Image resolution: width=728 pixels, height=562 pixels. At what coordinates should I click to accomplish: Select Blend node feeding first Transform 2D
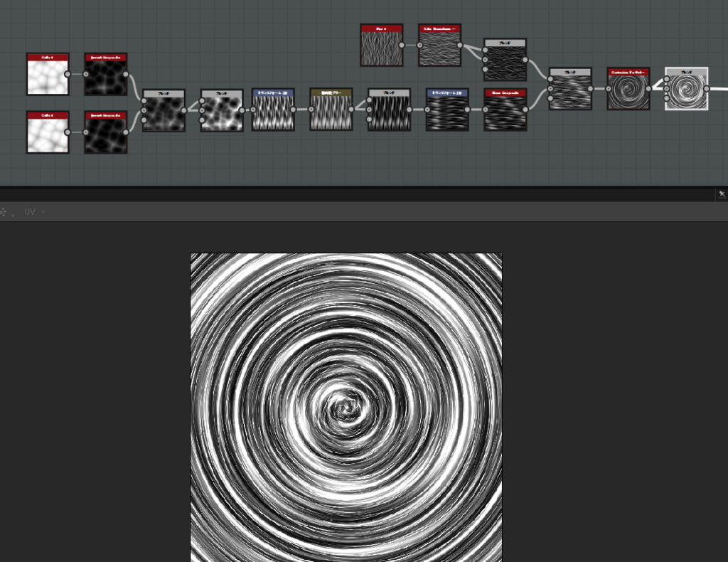[x=222, y=110]
